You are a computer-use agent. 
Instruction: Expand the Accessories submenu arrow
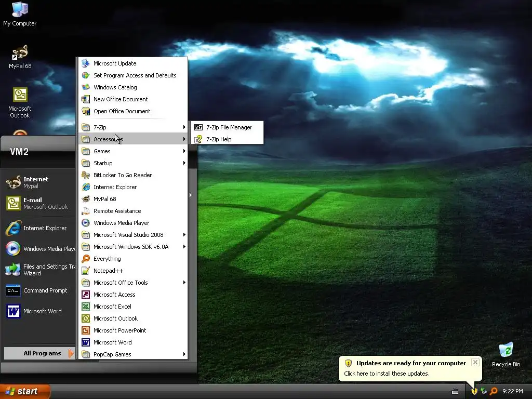184,139
